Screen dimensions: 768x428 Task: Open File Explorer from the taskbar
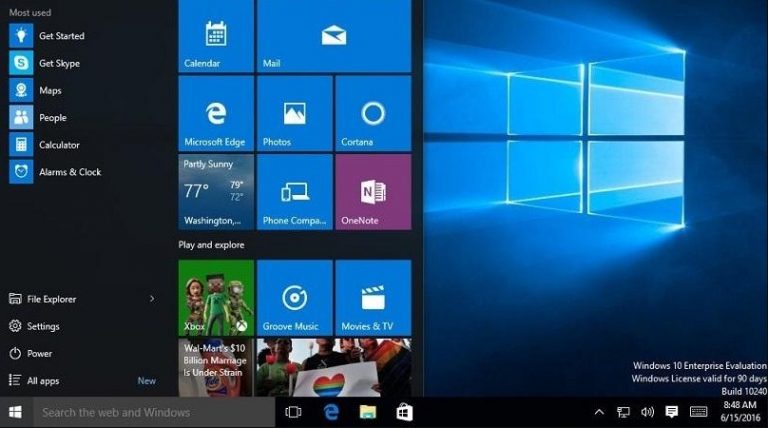pos(368,412)
